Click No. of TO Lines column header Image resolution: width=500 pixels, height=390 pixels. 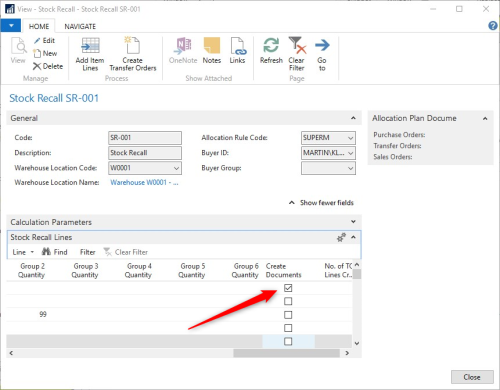(338, 270)
